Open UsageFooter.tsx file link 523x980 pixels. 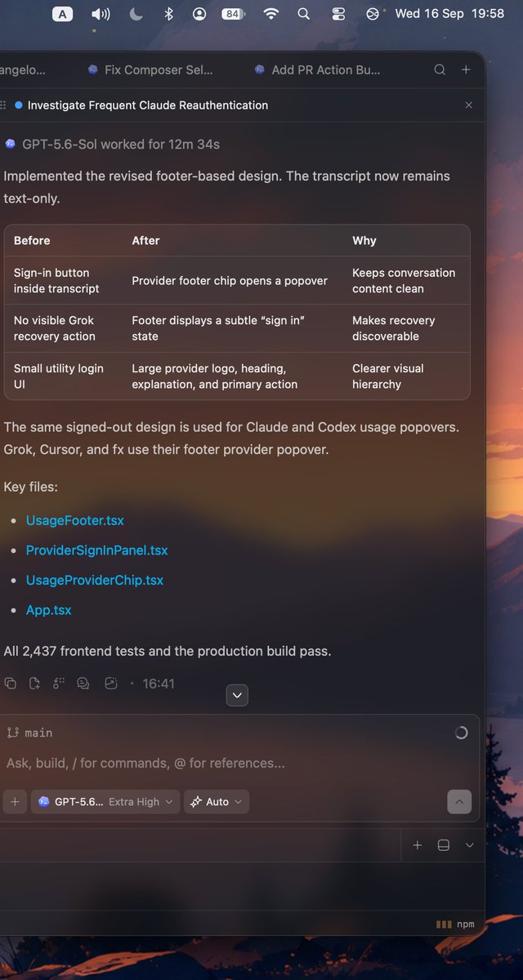point(75,520)
